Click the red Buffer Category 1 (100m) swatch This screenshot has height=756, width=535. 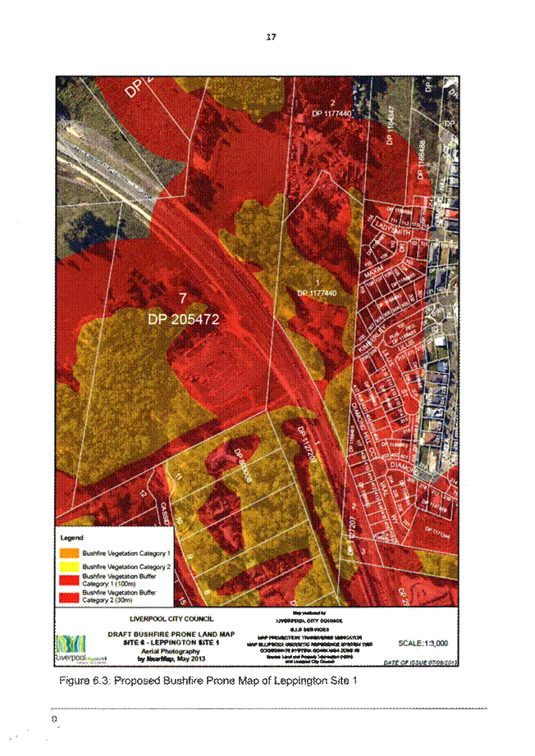coord(69,580)
